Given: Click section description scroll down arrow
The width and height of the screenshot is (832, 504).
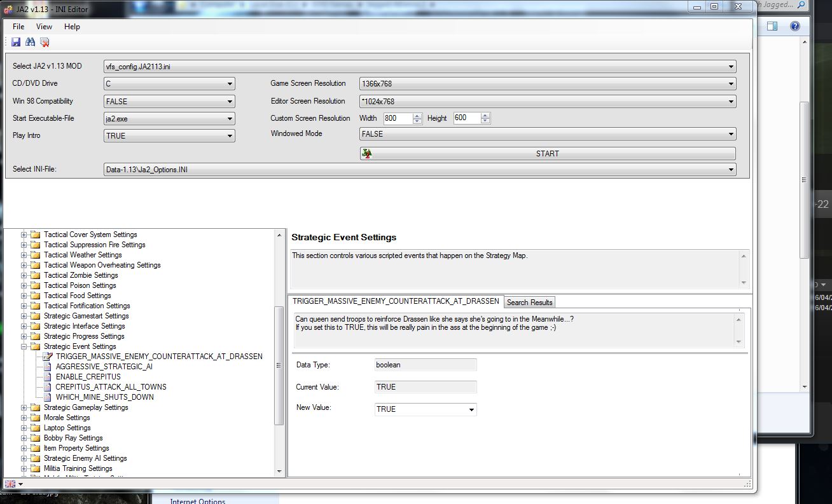Looking at the screenshot, I should 743,283.
